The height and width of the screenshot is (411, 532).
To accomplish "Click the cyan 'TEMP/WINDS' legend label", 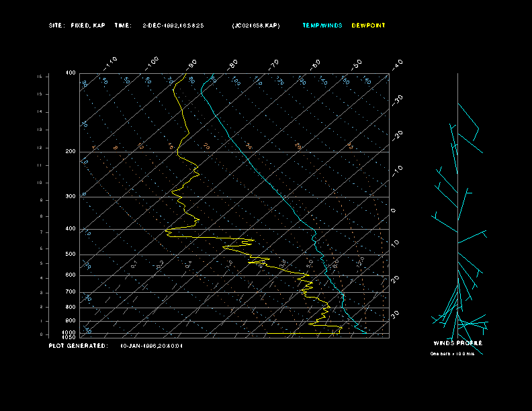I will point(322,26).
